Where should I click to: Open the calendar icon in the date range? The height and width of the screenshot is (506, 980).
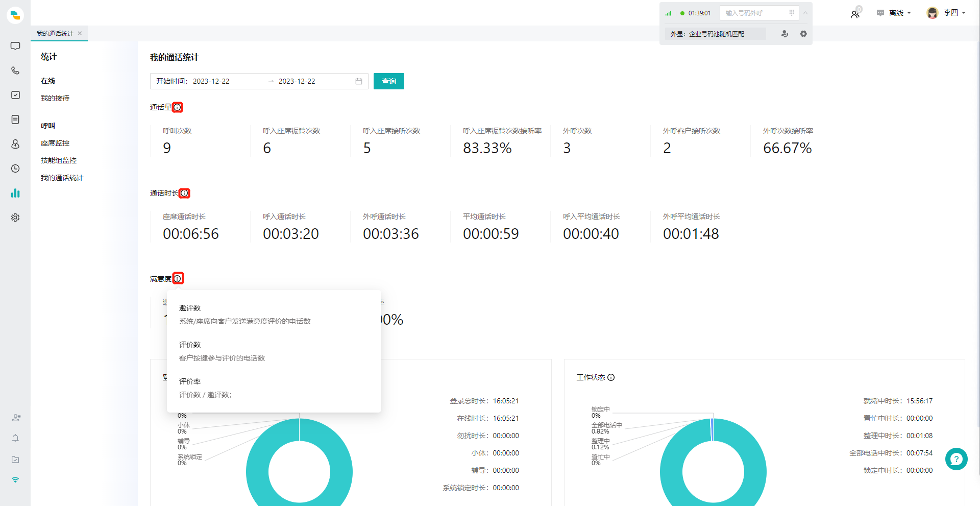(x=359, y=81)
